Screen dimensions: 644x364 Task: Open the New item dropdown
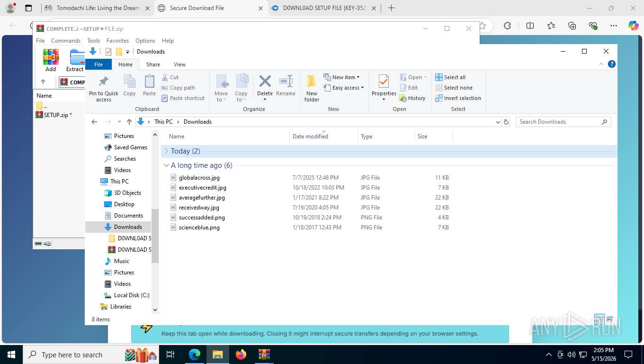tap(342, 77)
